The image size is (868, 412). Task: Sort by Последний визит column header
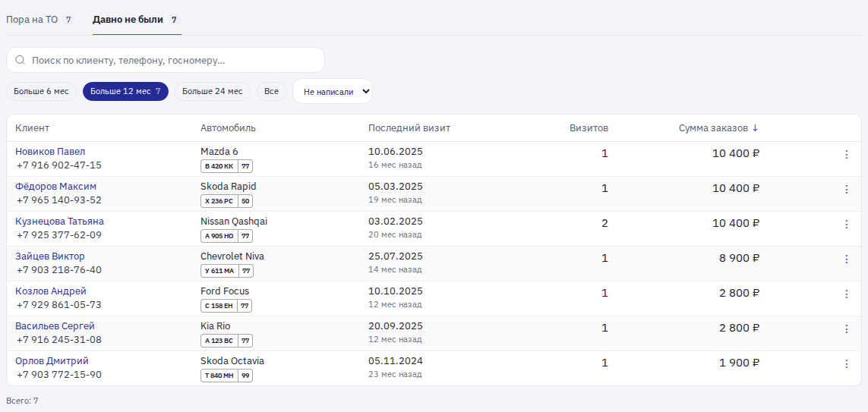point(409,128)
